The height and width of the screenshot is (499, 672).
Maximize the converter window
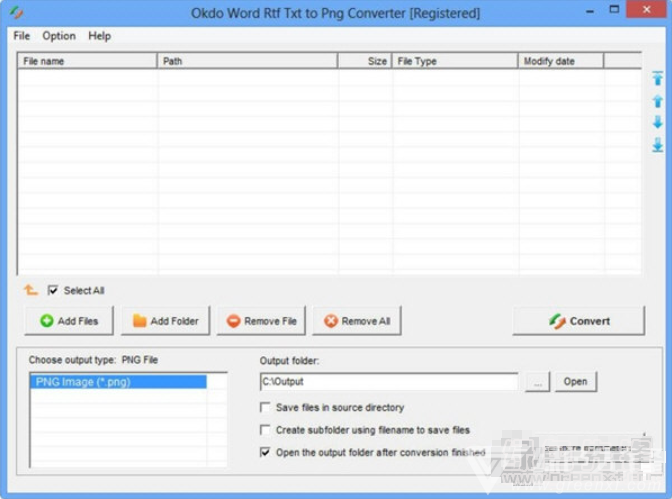tap(614, 10)
